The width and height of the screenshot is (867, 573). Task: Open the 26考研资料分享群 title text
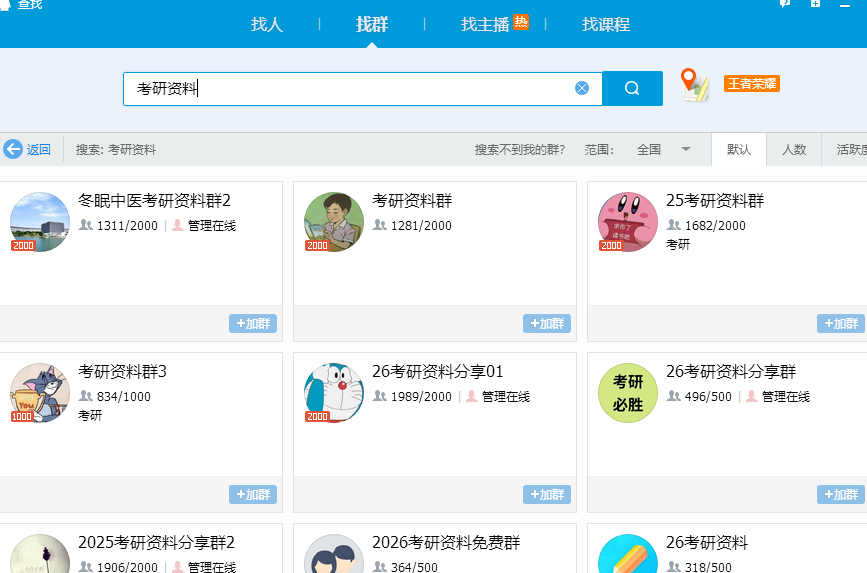coord(731,371)
